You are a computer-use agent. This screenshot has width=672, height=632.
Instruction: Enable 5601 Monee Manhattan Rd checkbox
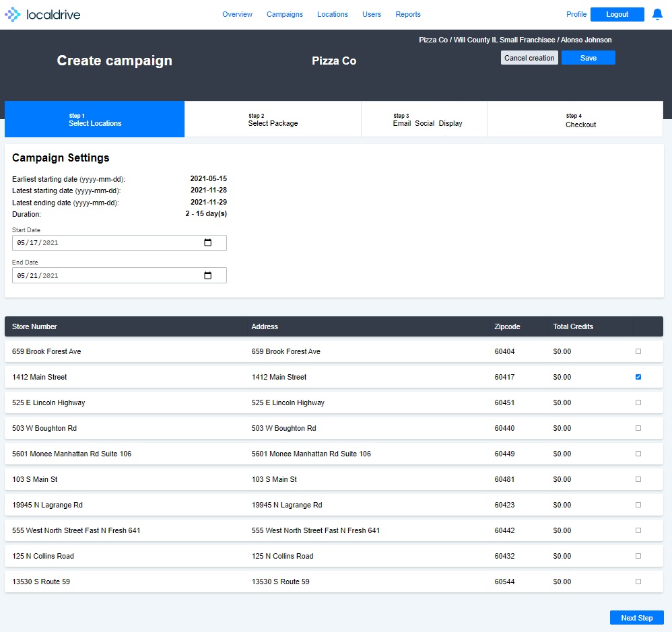point(638,454)
